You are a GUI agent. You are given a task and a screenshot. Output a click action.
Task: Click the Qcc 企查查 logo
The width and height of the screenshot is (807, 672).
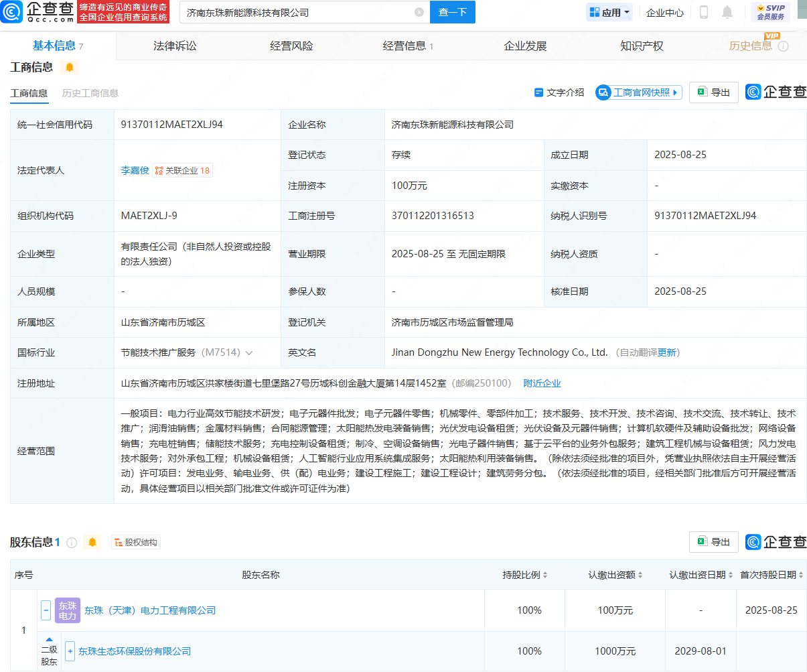click(x=38, y=12)
